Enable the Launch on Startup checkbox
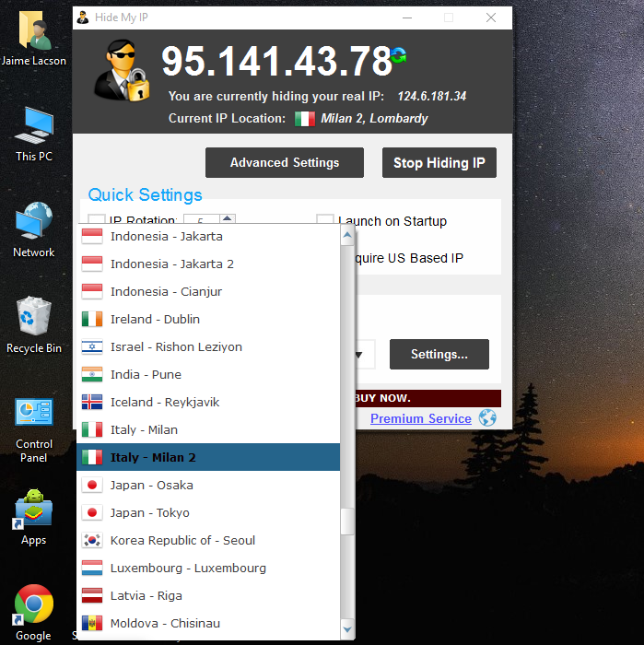Viewport: 644px width, 645px height. tap(324, 219)
